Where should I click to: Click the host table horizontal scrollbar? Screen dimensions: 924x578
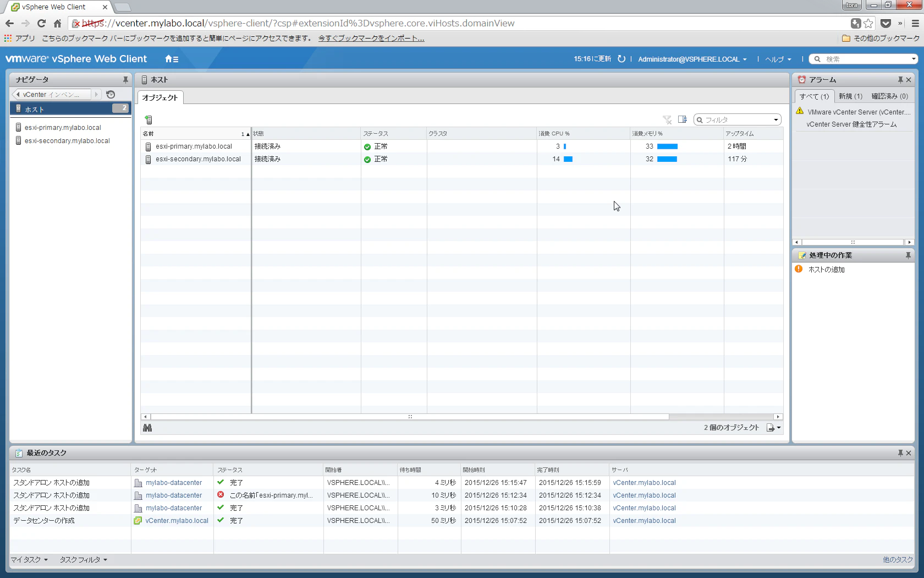(410, 417)
